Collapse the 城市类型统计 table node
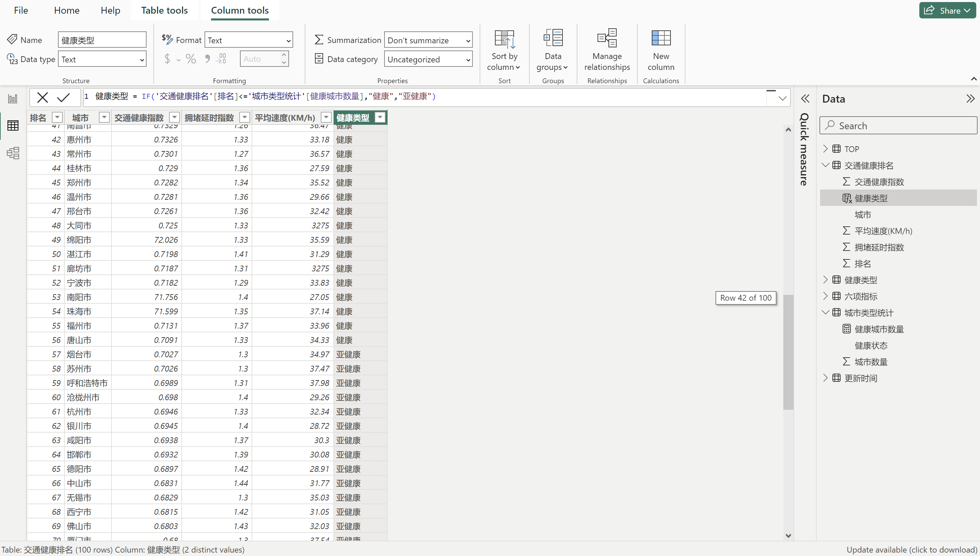Viewport: 980px width, 556px height. 825,313
